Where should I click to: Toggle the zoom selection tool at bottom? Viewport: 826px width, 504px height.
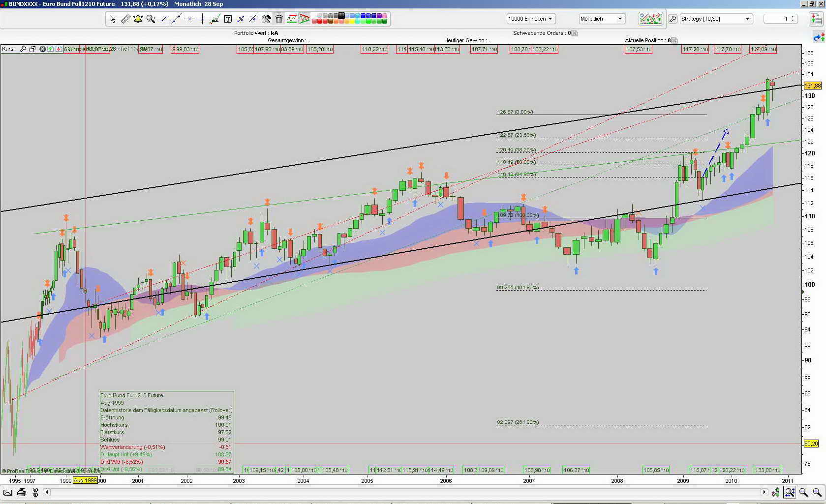pos(790,492)
